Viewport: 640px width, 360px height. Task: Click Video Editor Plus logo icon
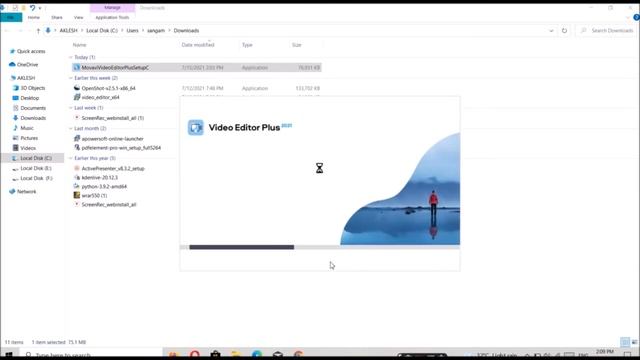196,127
